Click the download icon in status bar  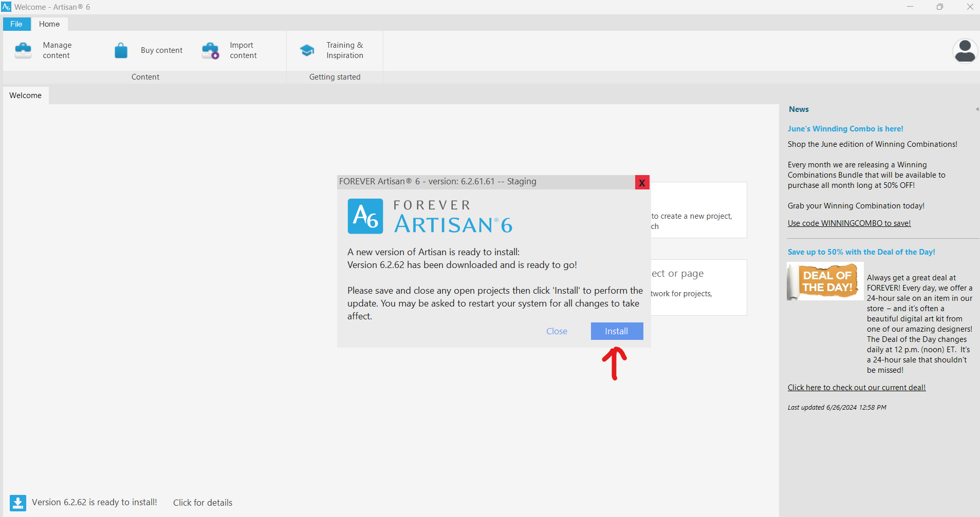(18, 503)
